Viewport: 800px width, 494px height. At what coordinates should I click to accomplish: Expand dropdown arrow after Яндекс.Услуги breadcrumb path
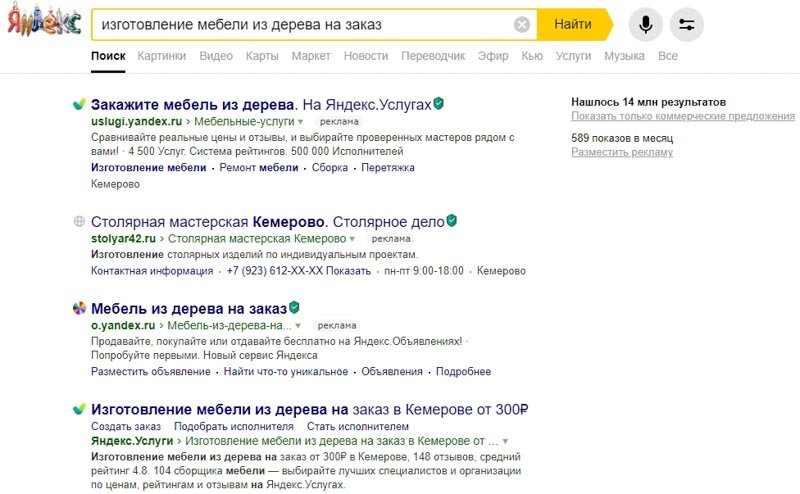click(505, 441)
